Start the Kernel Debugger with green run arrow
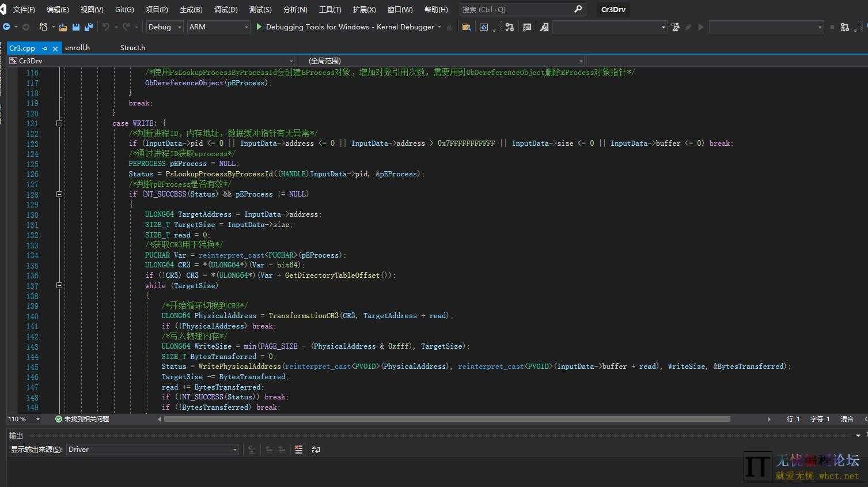The width and height of the screenshot is (868, 487). pyautogui.click(x=258, y=27)
